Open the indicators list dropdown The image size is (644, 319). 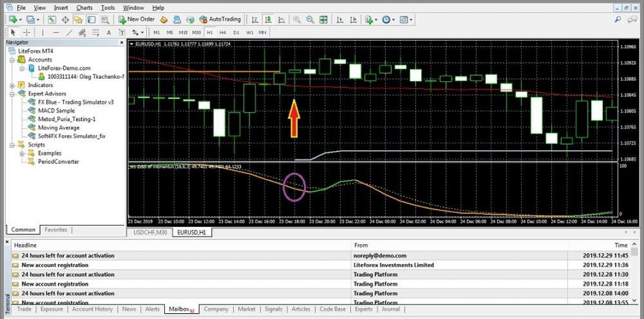[371, 19]
